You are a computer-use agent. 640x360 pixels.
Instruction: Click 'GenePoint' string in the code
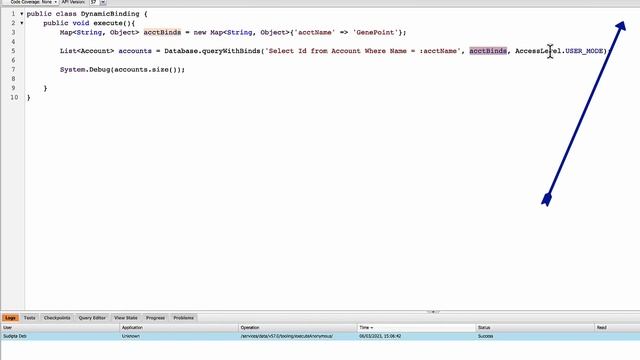tap(375, 32)
